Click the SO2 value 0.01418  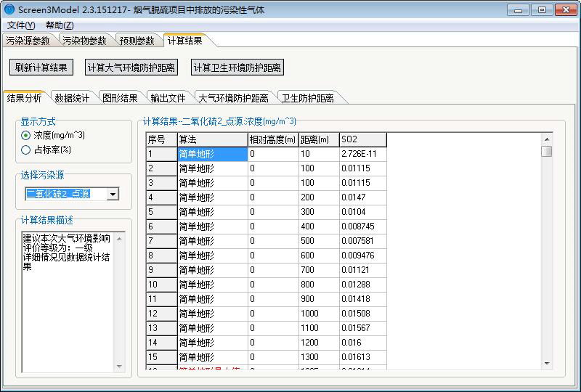pos(363,299)
